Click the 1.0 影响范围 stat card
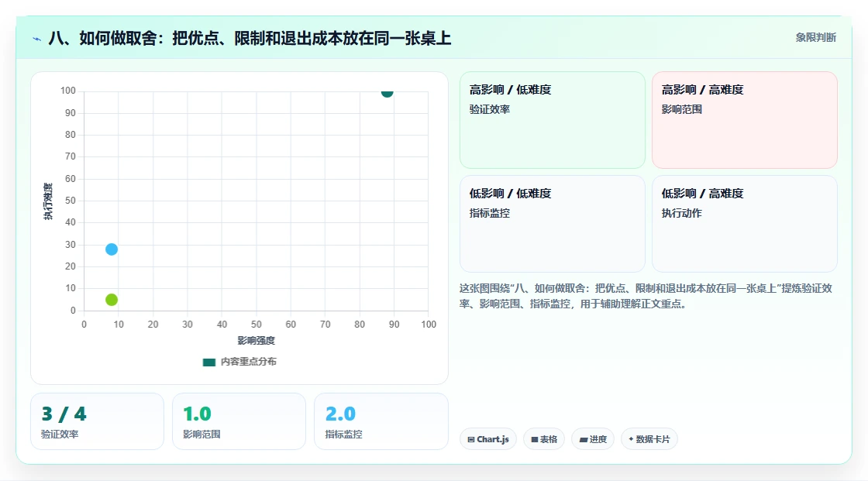Image resolution: width=868 pixels, height=481 pixels. pyautogui.click(x=239, y=421)
